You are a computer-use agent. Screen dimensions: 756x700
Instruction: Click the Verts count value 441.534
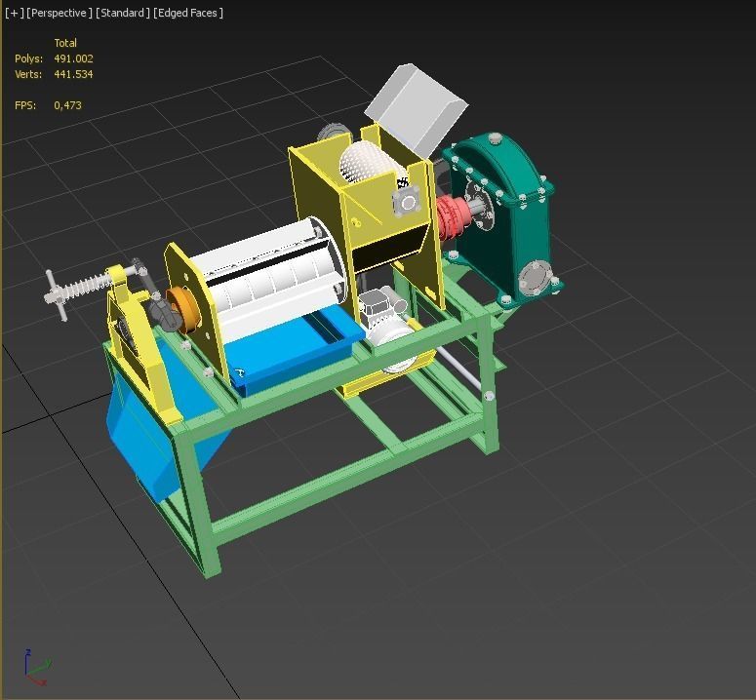73,74
